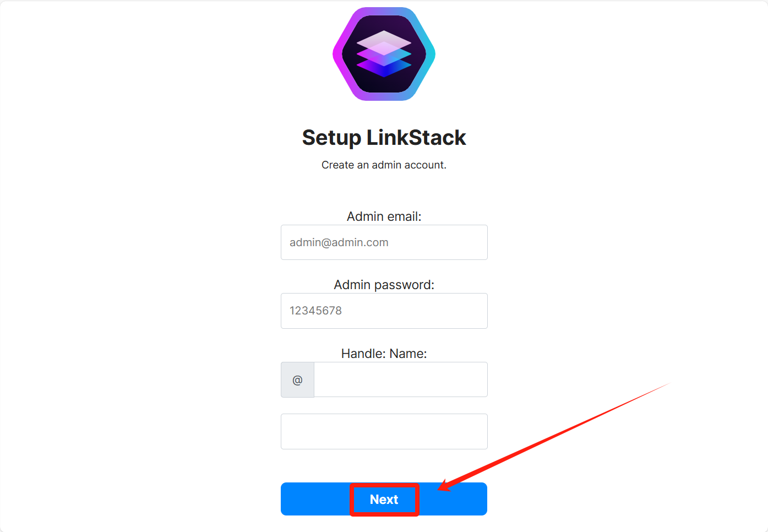This screenshot has height=532, width=768.
Task: Click the handle input next to @
Action: 400,379
